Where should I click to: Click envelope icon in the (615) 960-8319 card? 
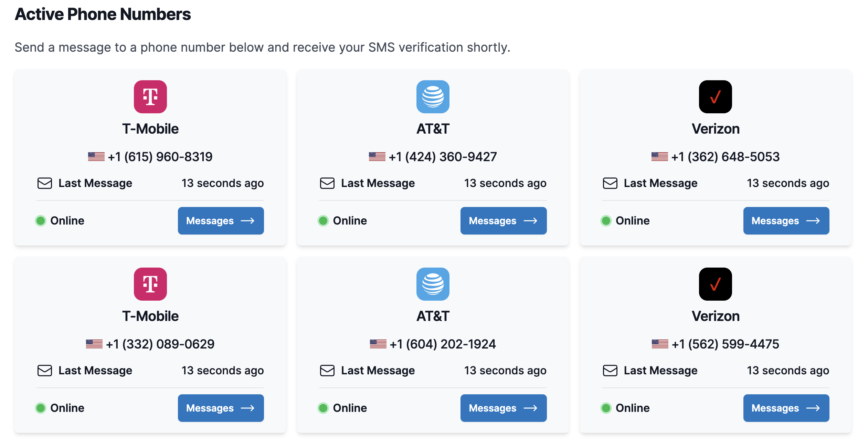click(45, 183)
